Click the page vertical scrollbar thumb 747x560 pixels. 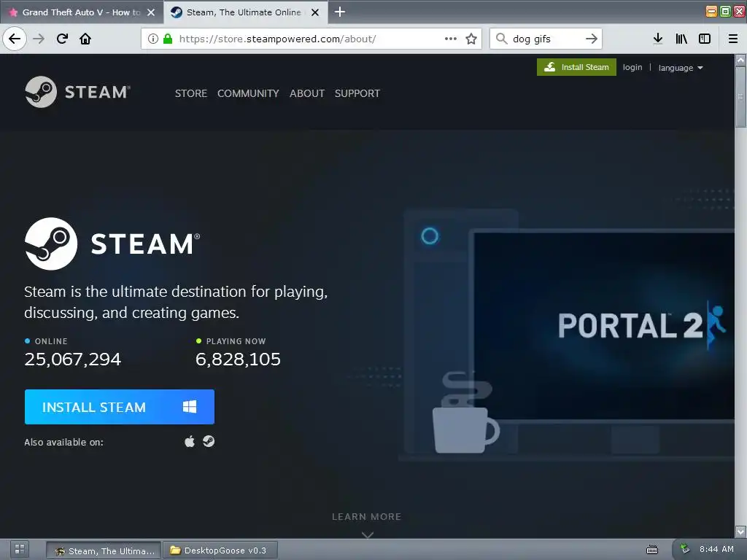pos(740,97)
